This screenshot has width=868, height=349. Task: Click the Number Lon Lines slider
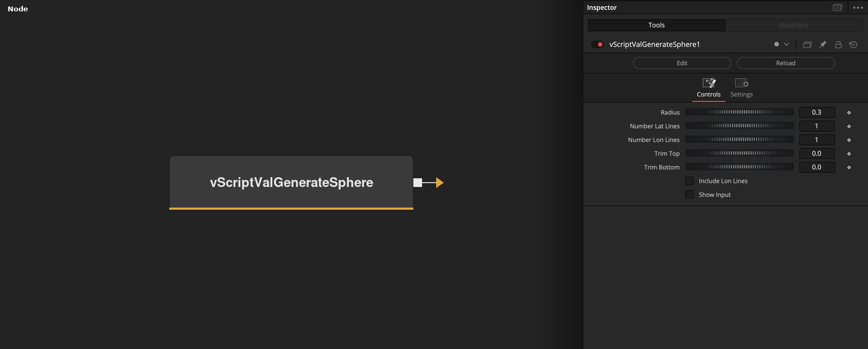pos(739,139)
